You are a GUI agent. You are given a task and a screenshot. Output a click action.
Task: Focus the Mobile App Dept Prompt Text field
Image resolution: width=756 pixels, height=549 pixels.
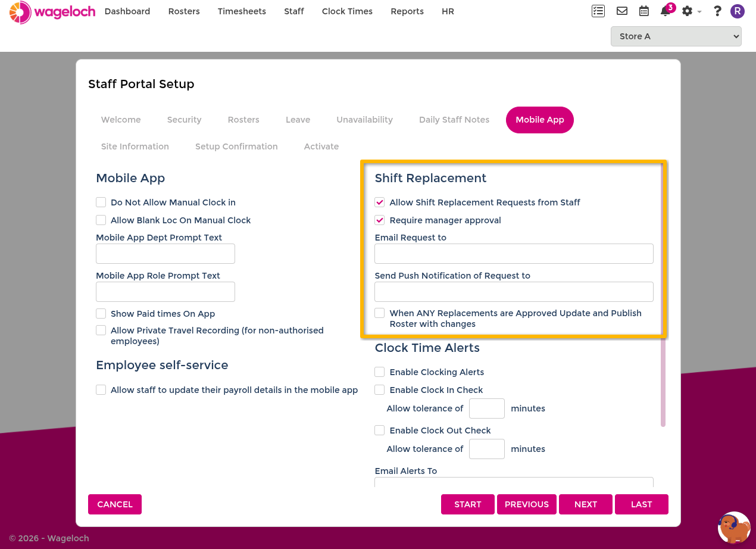(x=165, y=254)
